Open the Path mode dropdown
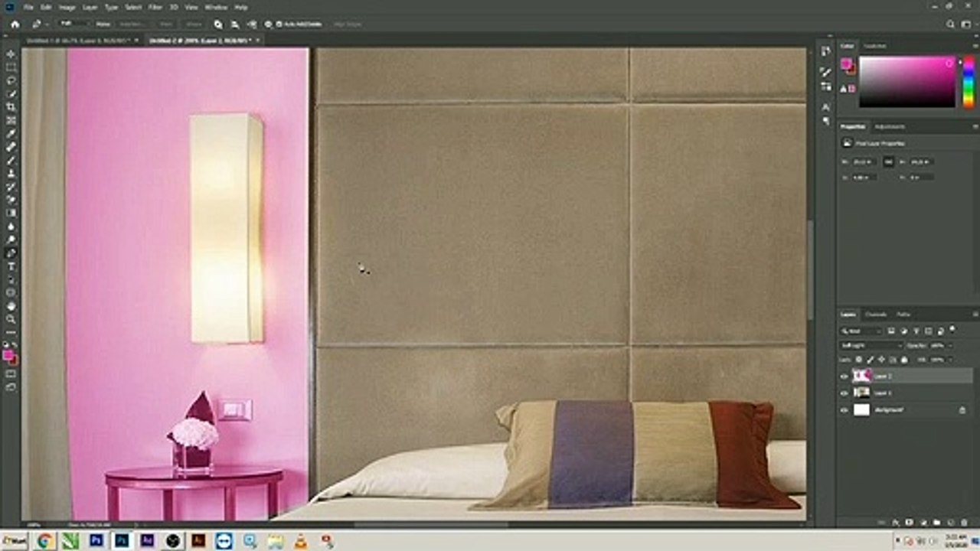980x551 pixels. click(x=76, y=24)
